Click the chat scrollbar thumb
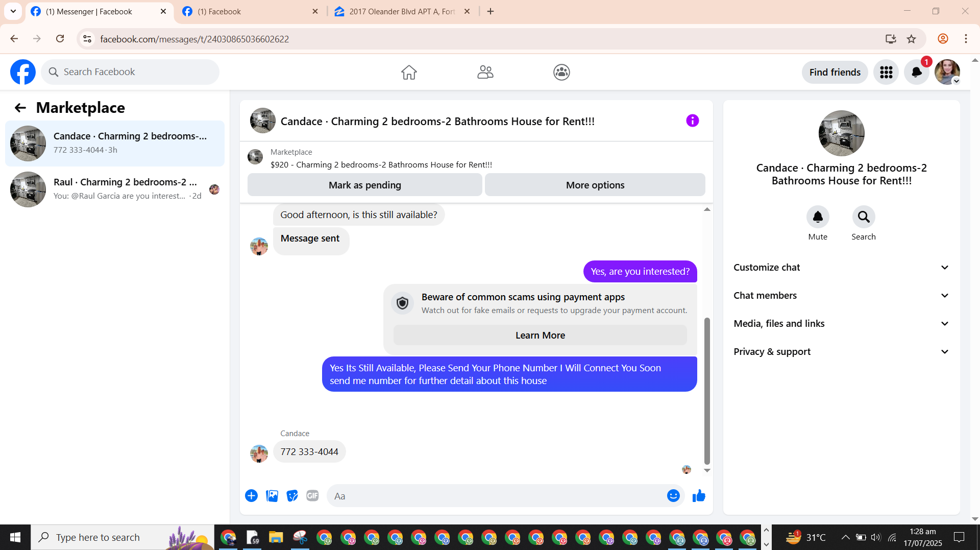The height and width of the screenshot is (550, 980). (x=707, y=391)
